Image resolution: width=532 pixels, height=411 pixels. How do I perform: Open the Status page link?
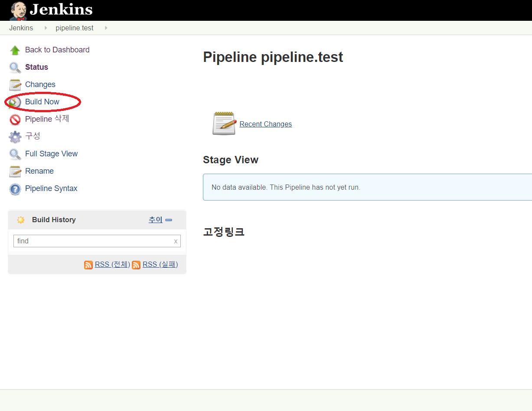(x=36, y=67)
